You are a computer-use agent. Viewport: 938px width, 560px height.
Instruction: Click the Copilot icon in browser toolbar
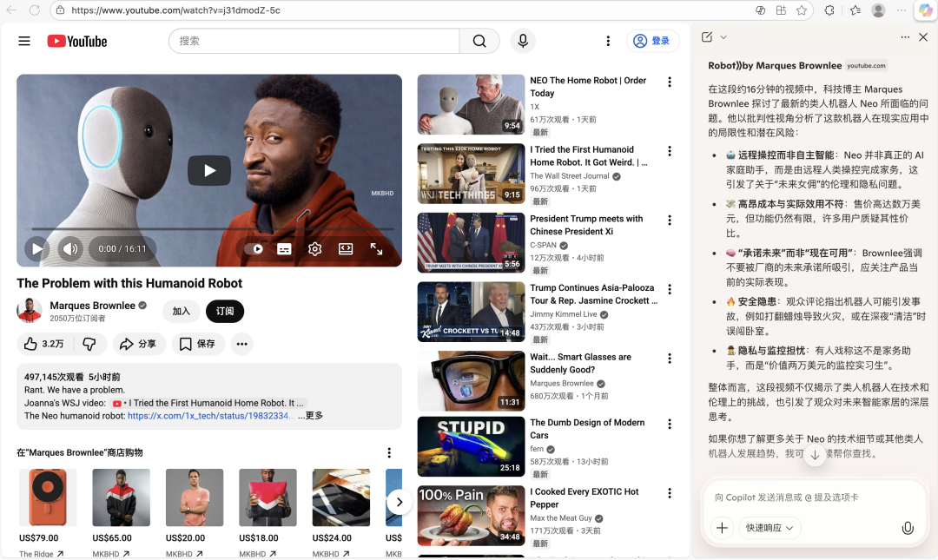[925, 10]
